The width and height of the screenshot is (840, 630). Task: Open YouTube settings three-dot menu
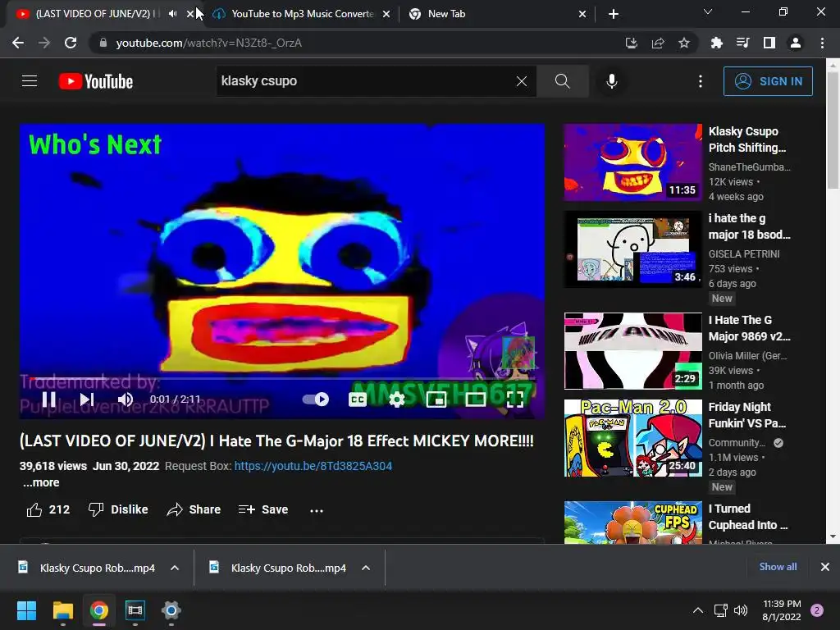pyautogui.click(x=701, y=81)
